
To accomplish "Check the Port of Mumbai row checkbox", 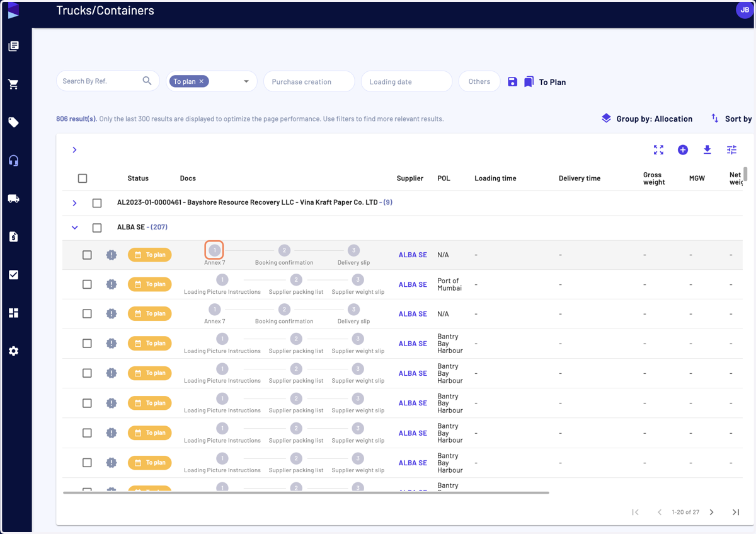I will pos(87,284).
